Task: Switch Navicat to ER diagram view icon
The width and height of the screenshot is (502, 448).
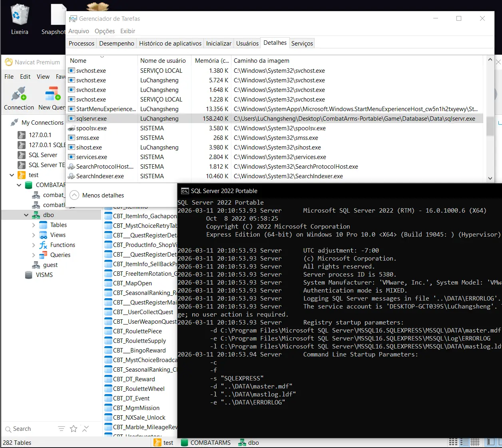Action: [x=475, y=442]
